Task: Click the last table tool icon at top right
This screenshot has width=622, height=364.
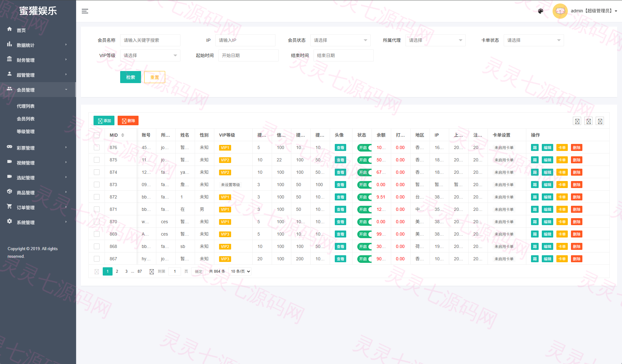Action: (x=600, y=121)
